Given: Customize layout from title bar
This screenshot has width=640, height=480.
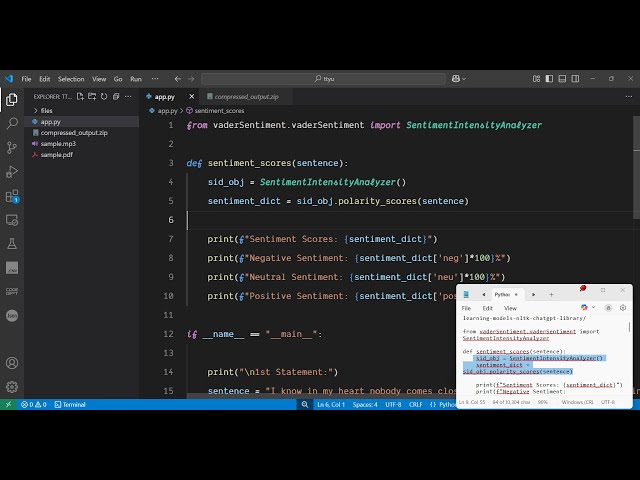Looking at the screenshot, I should click(x=536, y=79).
